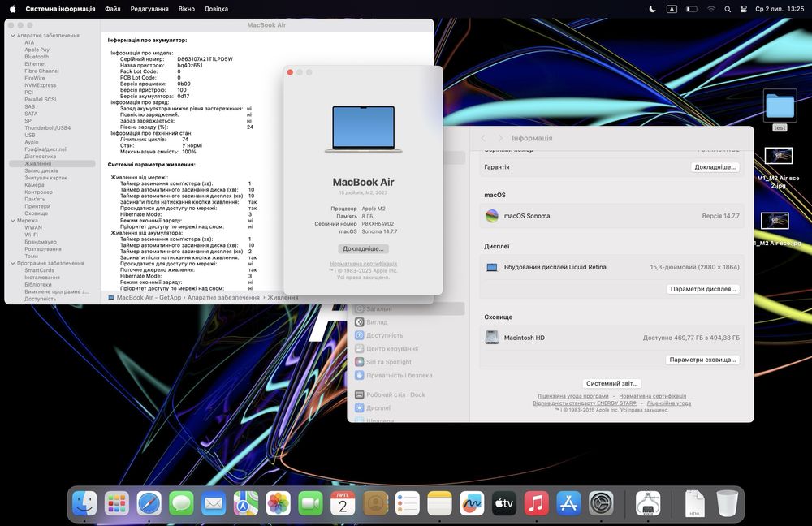This screenshot has height=526, width=812.
Task: Open Spotlight search magnifier icon
Action: (x=728, y=9)
